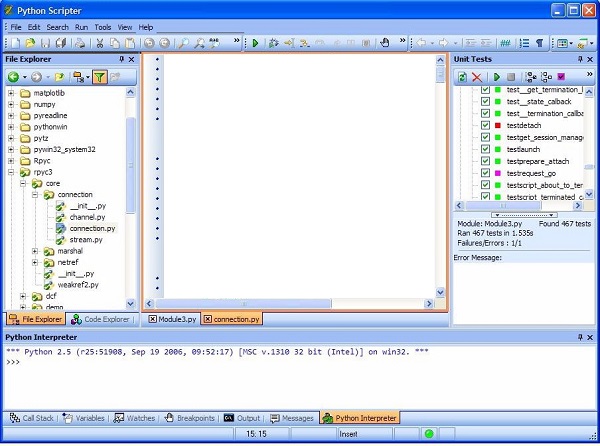Open the Code Explorer tab
Viewport: 600px width, 446px height.
[x=101, y=319]
